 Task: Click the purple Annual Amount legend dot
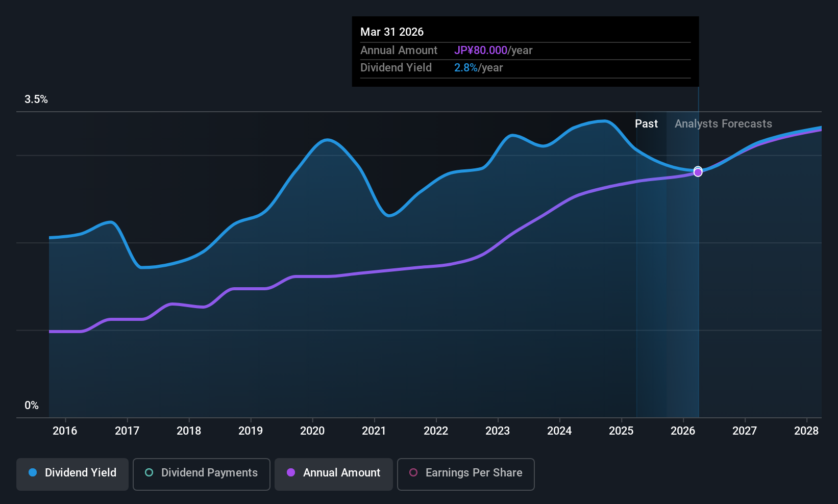291,472
